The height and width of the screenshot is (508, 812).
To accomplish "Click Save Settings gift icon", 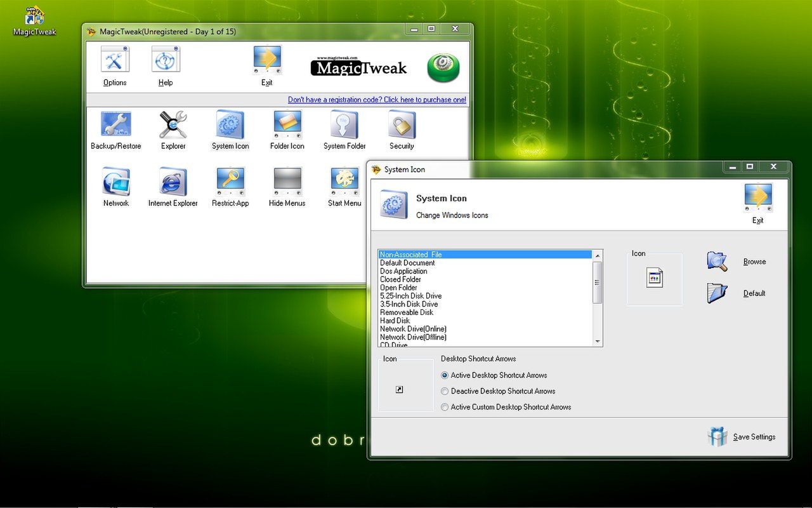I will click(717, 436).
